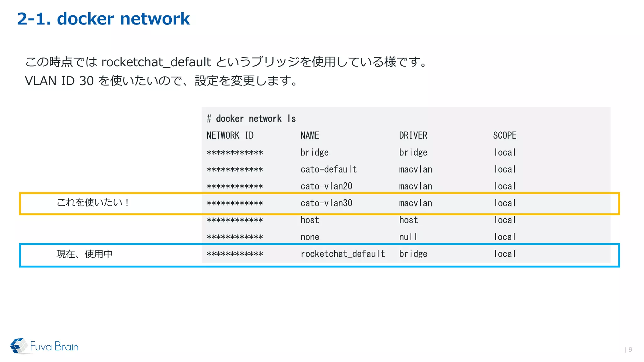The image size is (644, 362).
Task: Click the 'DRIVER' column header
Action: pyautogui.click(x=413, y=135)
